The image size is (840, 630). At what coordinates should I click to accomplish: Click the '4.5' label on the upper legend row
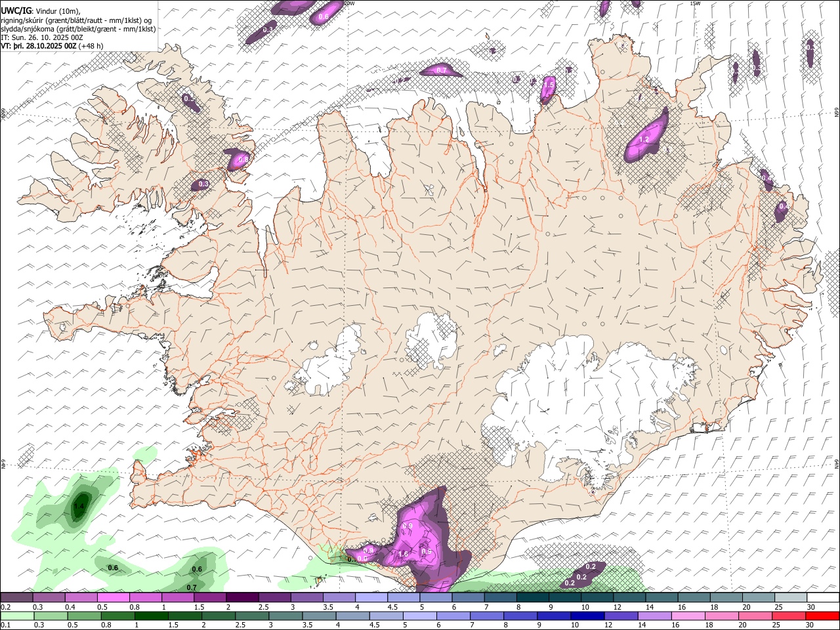point(392,607)
